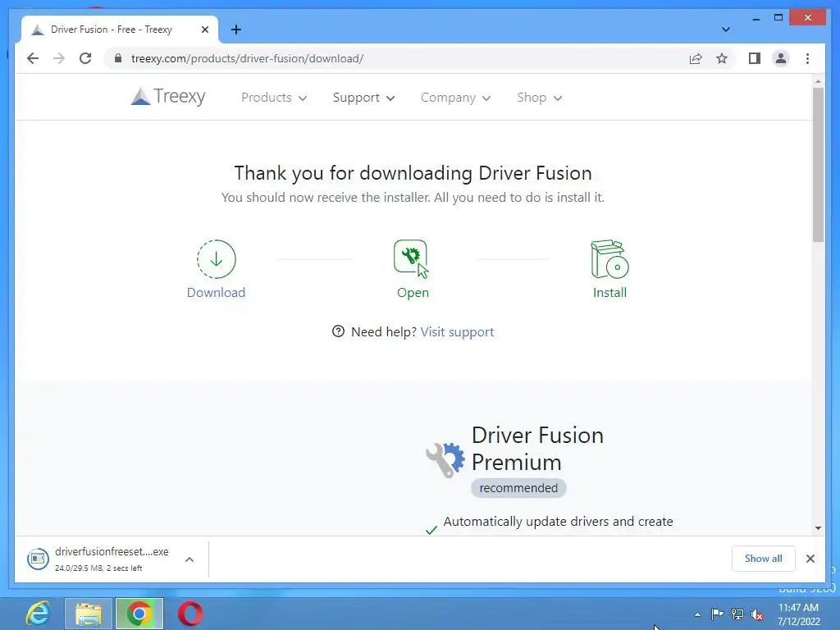Close the downloads bar
The width and height of the screenshot is (840, 630).
tap(810, 559)
